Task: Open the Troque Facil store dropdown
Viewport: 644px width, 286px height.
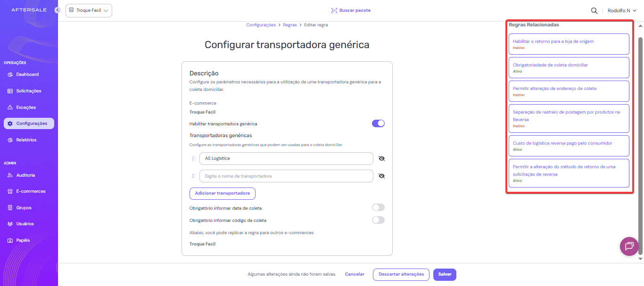Action: coord(89,10)
